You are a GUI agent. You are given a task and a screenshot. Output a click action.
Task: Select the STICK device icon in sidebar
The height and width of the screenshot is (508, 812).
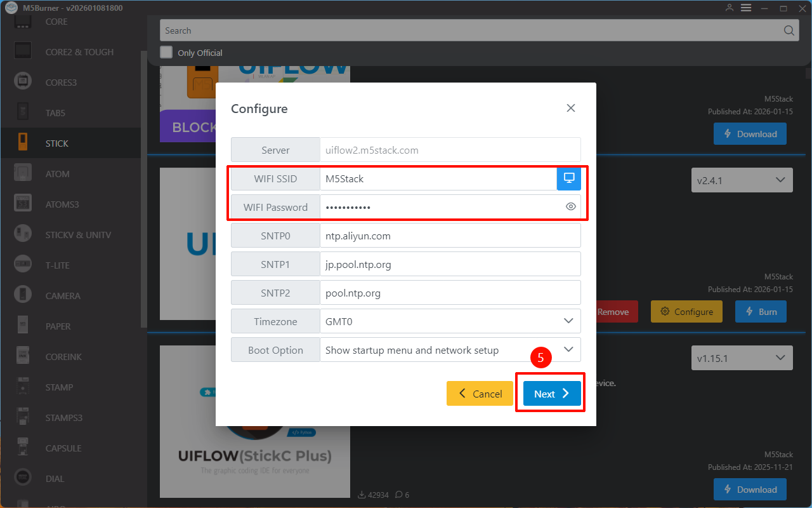pyautogui.click(x=23, y=143)
